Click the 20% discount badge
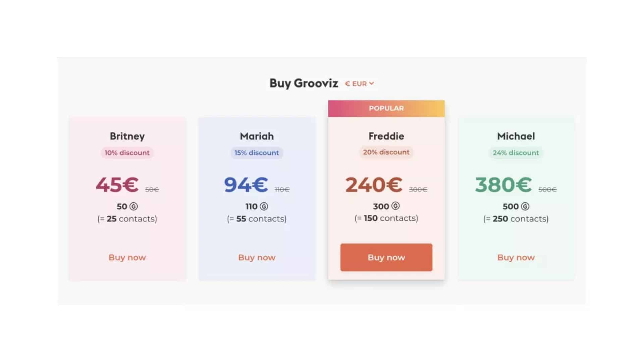 click(386, 152)
